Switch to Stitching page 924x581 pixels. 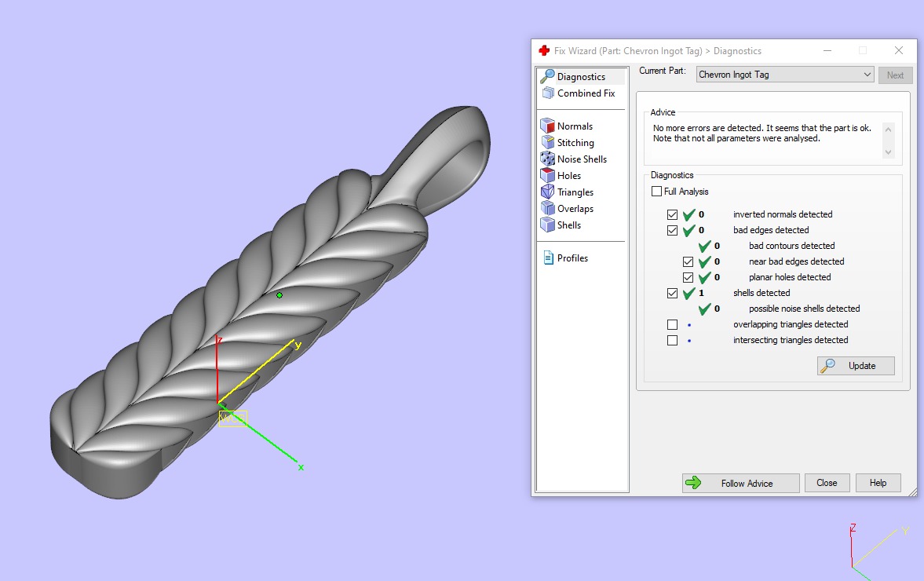pyautogui.click(x=575, y=143)
